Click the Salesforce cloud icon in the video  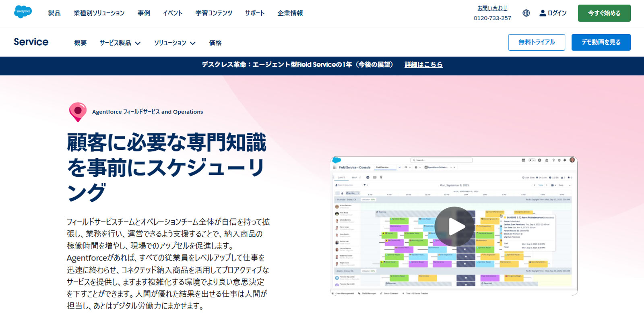point(337,160)
